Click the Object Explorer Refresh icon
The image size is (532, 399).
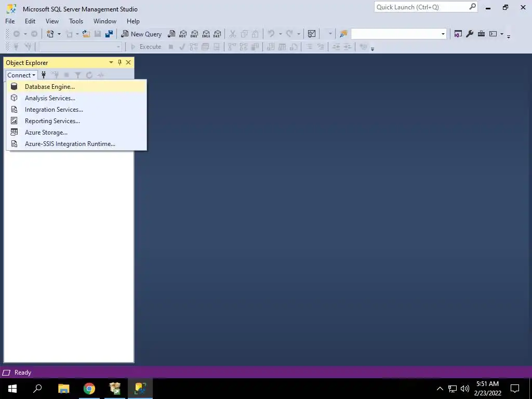89,75
